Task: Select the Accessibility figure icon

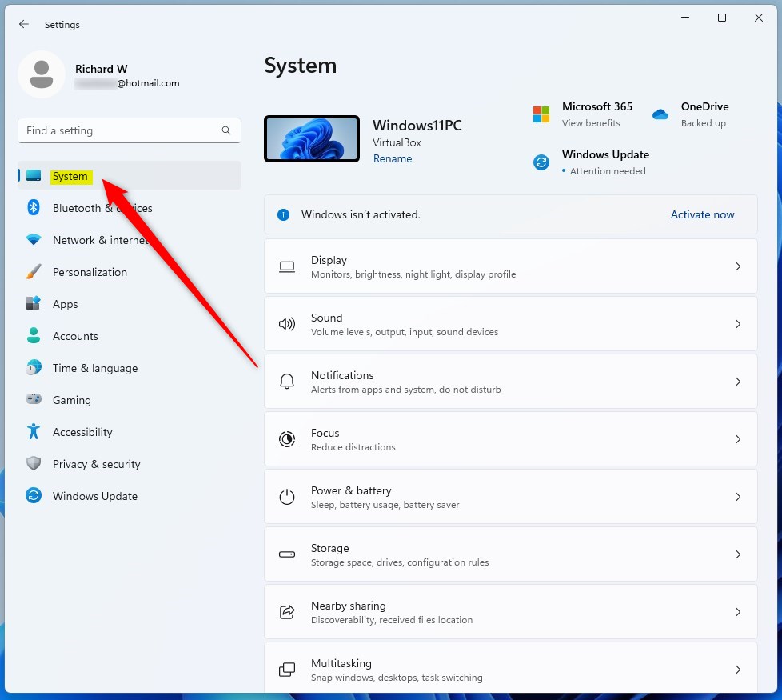Action: [32, 432]
